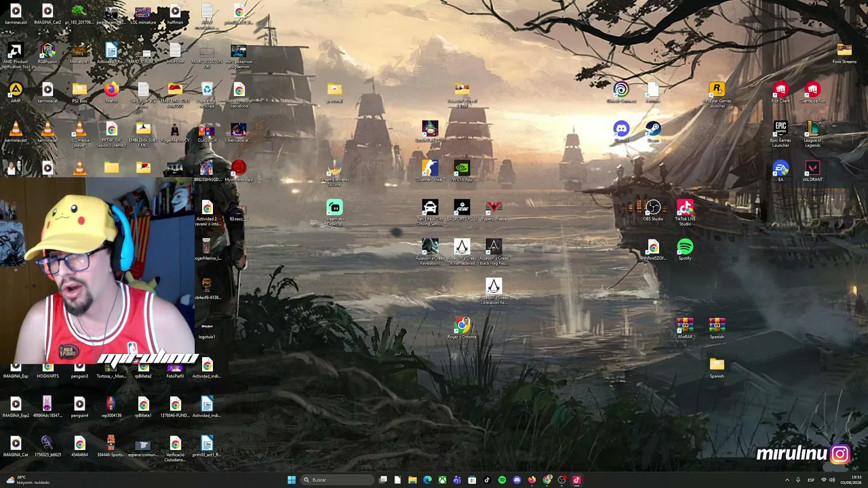Open the Fons Streams folder

click(844, 54)
